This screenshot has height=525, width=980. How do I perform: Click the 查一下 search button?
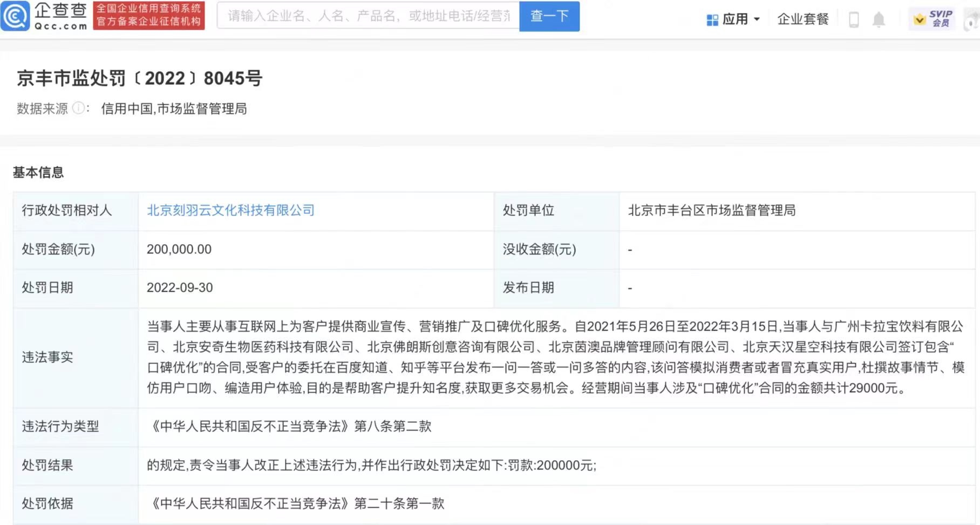pyautogui.click(x=549, y=16)
